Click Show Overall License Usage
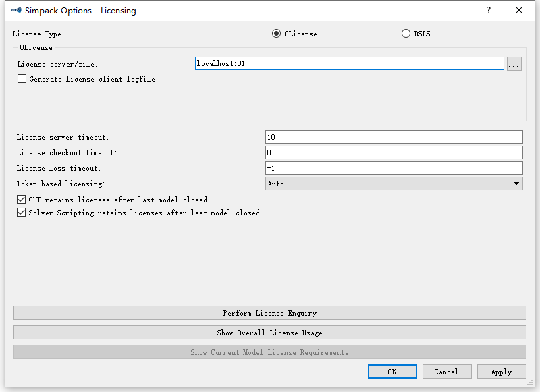540x392 pixels. [270, 333]
